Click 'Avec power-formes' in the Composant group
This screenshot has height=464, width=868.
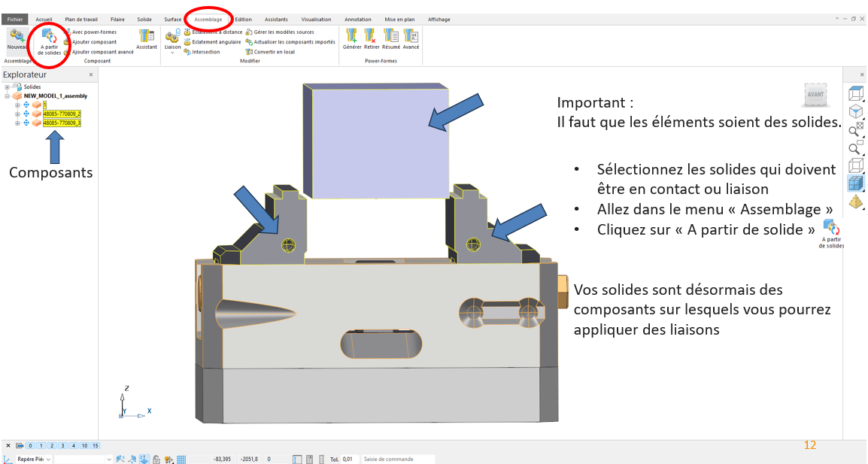pyautogui.click(x=91, y=32)
